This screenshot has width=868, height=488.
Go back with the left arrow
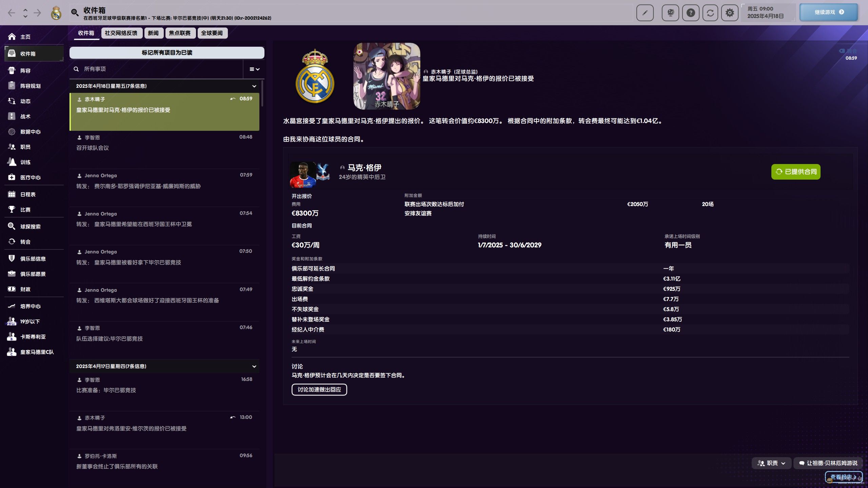(x=12, y=13)
